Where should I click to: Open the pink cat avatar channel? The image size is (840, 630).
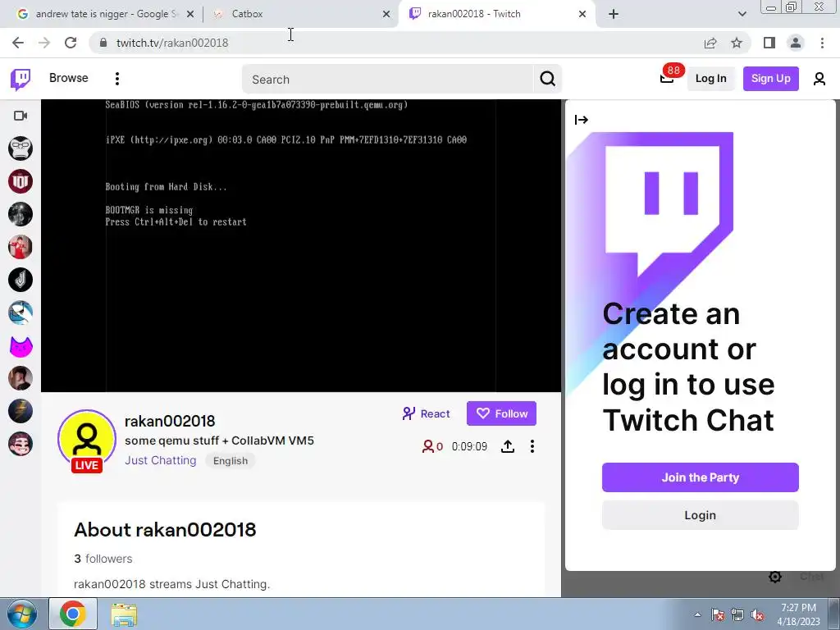click(x=21, y=347)
